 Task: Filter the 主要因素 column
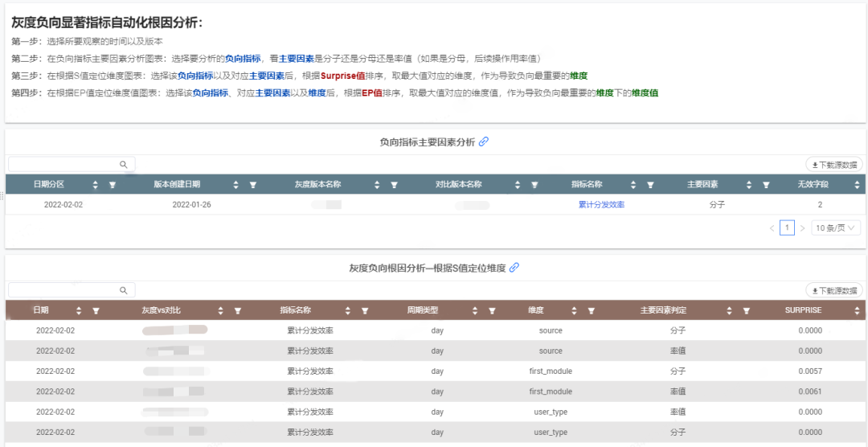tap(766, 184)
